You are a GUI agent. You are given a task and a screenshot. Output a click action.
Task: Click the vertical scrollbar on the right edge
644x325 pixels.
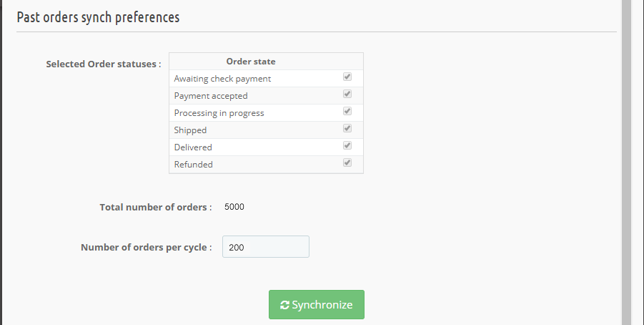(626, 162)
